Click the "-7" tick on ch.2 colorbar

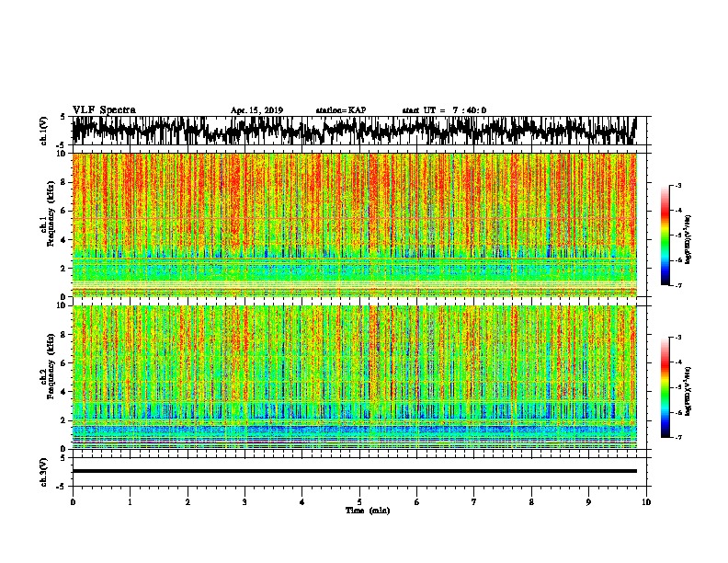pyautogui.click(x=677, y=437)
